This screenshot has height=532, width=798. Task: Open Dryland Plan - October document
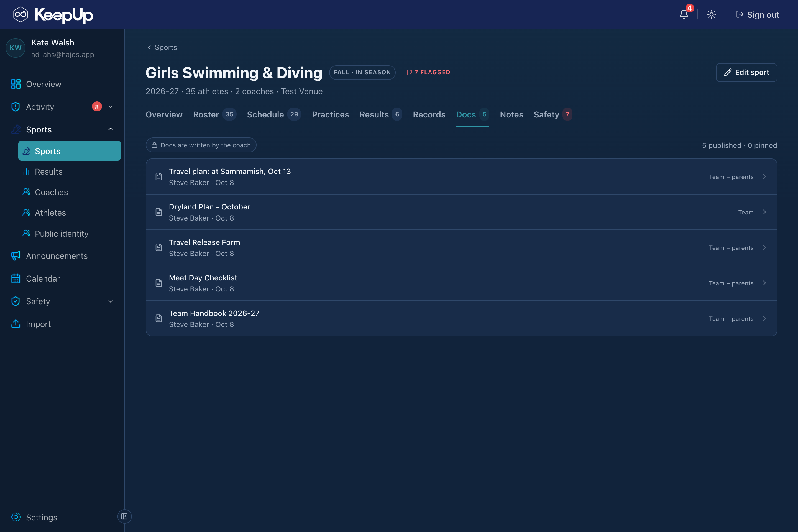click(461, 212)
